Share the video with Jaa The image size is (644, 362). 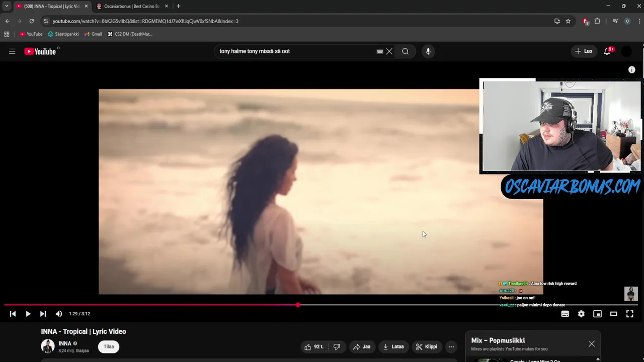click(x=362, y=346)
